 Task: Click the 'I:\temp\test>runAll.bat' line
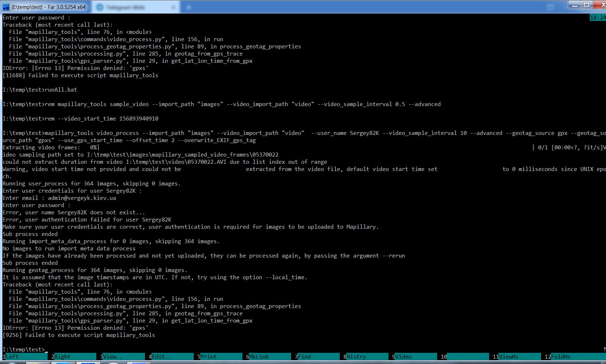(x=40, y=89)
